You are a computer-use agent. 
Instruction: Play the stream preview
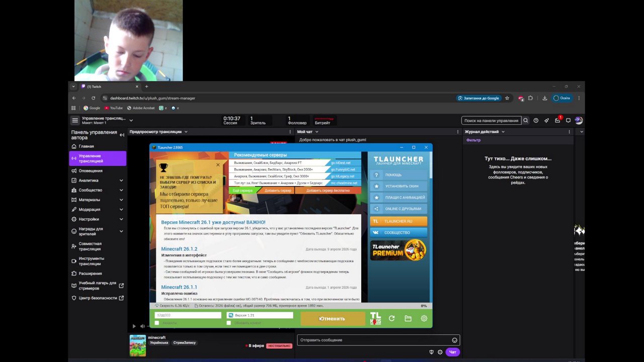tap(134, 326)
